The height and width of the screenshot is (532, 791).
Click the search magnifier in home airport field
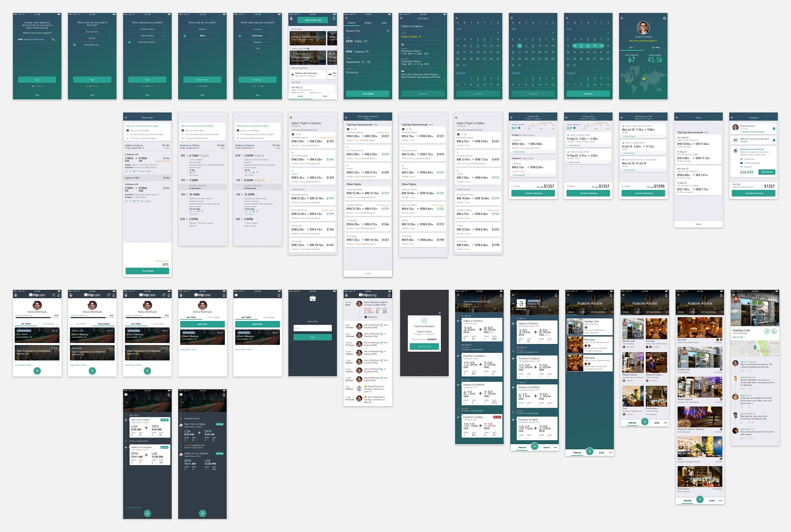point(53,40)
